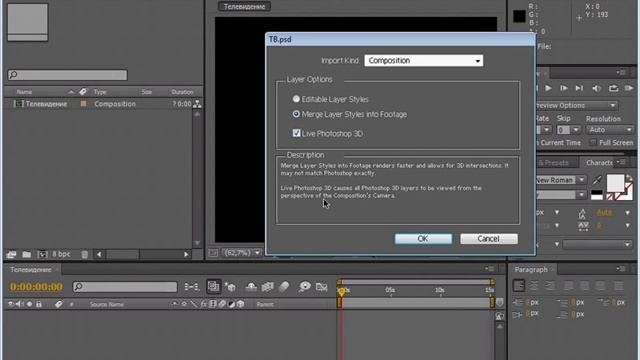Click the text fill color swatch

click(615, 183)
